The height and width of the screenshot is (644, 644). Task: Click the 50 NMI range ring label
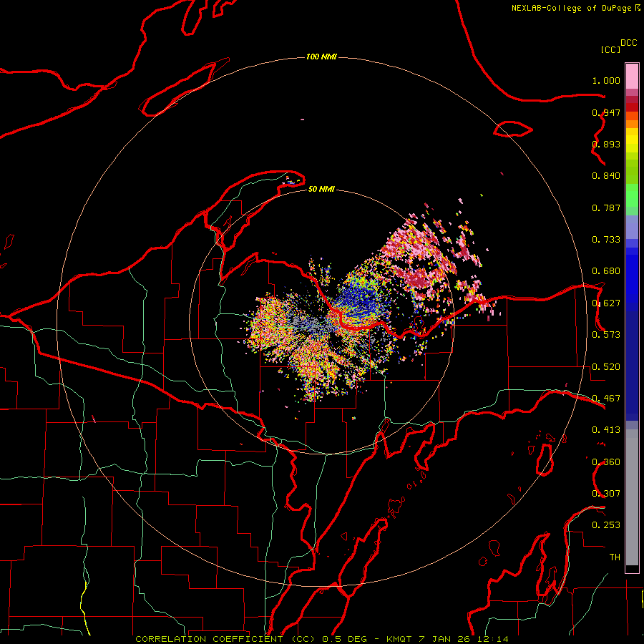[x=321, y=190]
